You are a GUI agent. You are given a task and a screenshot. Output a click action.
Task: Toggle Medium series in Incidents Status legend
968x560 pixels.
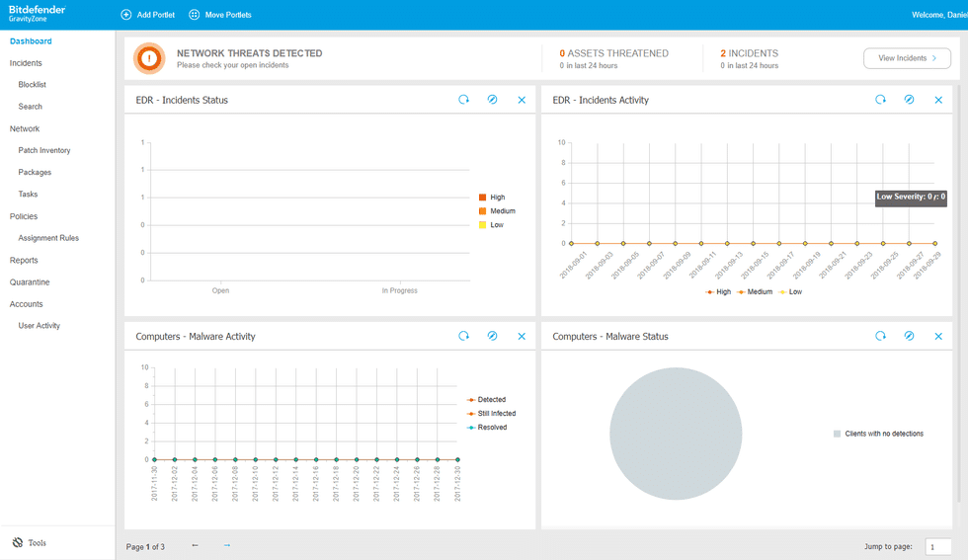497,211
